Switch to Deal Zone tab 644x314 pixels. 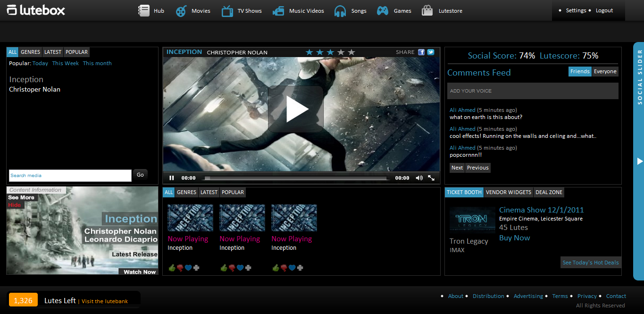(549, 192)
